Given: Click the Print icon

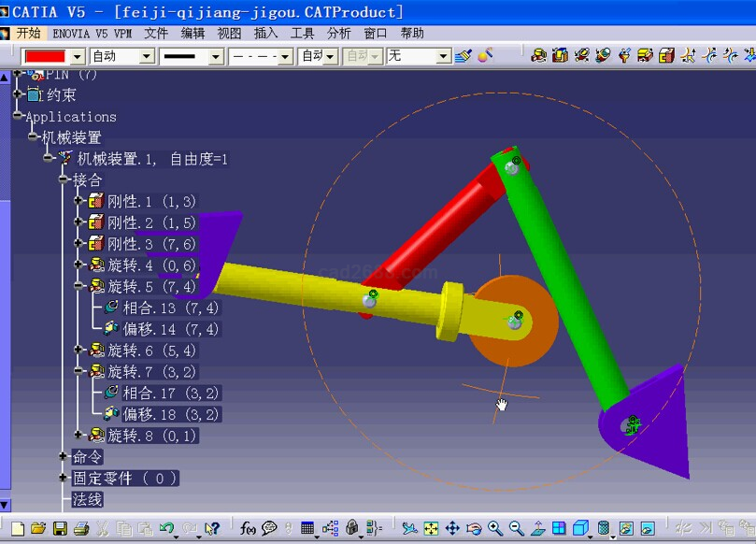Looking at the screenshot, I should pyautogui.click(x=81, y=529).
